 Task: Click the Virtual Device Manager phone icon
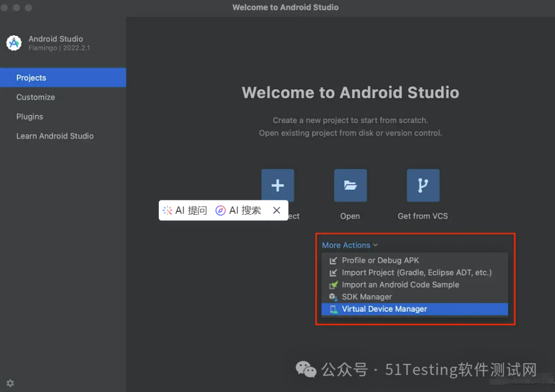click(x=334, y=309)
